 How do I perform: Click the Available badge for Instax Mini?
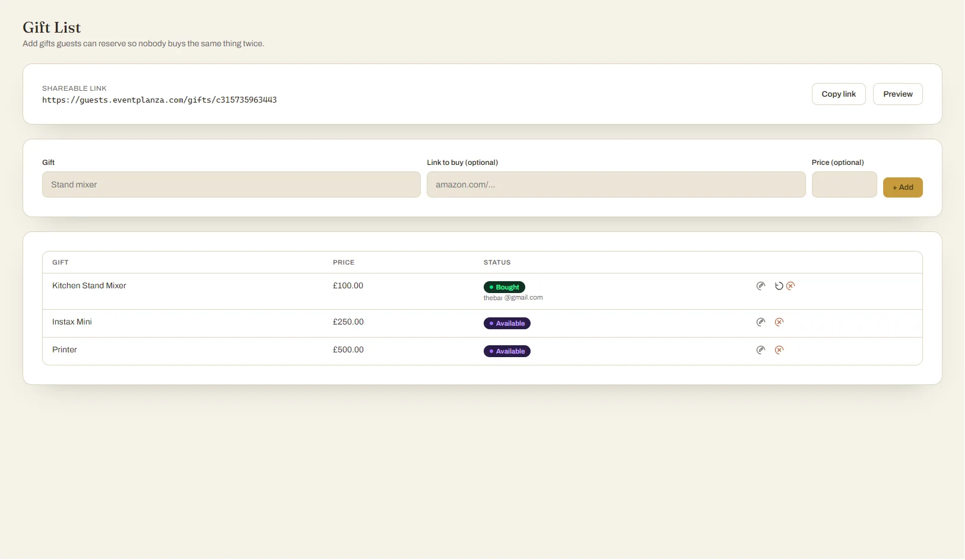click(507, 323)
